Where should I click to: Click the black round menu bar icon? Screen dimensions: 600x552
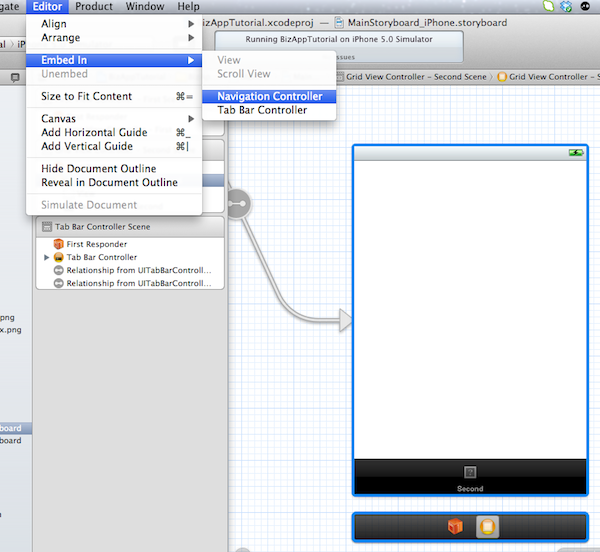(585, 6)
